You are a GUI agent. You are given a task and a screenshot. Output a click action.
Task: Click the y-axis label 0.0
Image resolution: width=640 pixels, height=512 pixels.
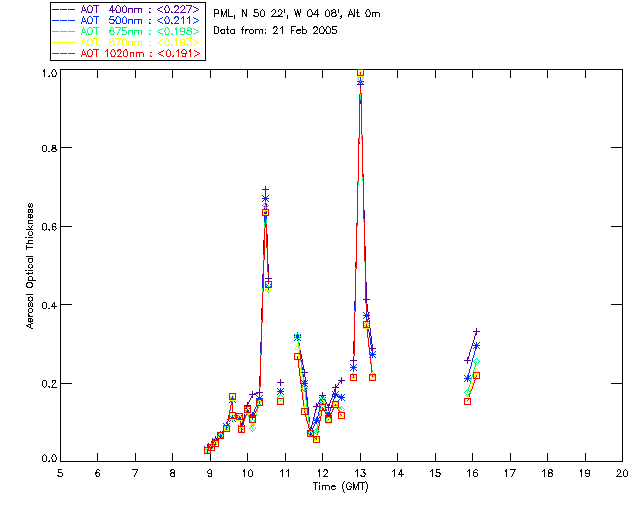pos(49,459)
